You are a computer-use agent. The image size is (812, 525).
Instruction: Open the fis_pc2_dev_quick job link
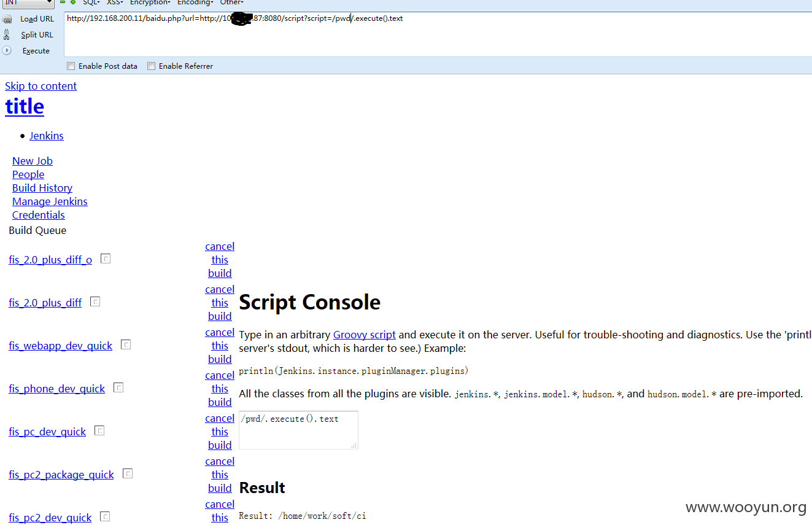pos(50,518)
